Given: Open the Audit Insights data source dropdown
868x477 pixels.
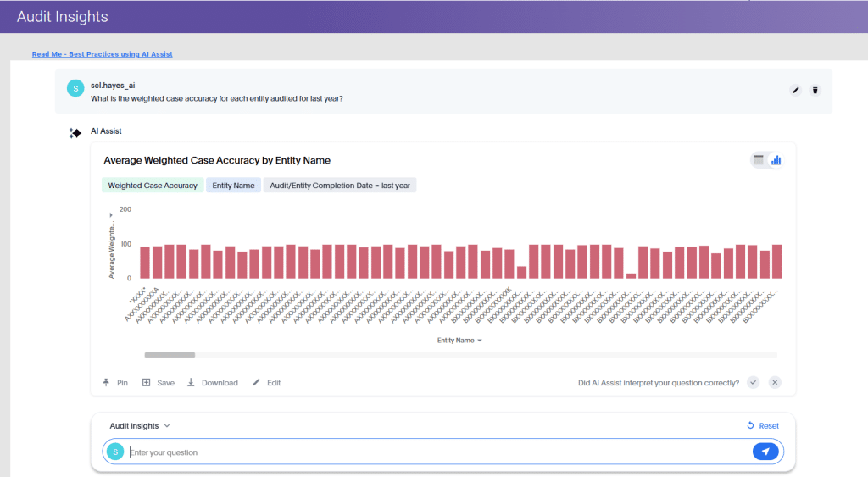Looking at the screenshot, I should [x=140, y=426].
